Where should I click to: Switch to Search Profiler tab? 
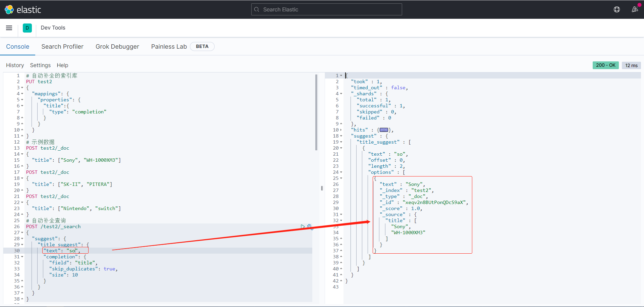point(62,47)
